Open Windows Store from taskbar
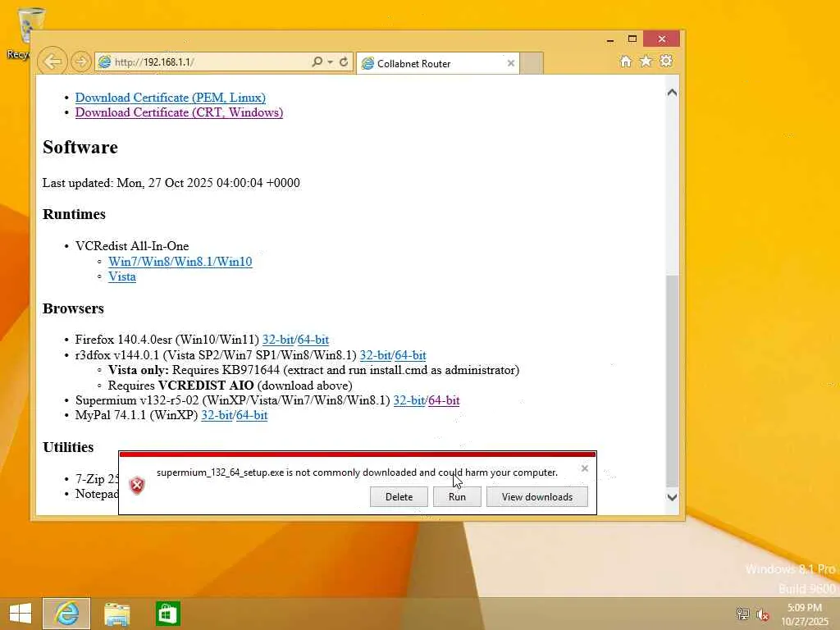 [x=167, y=614]
